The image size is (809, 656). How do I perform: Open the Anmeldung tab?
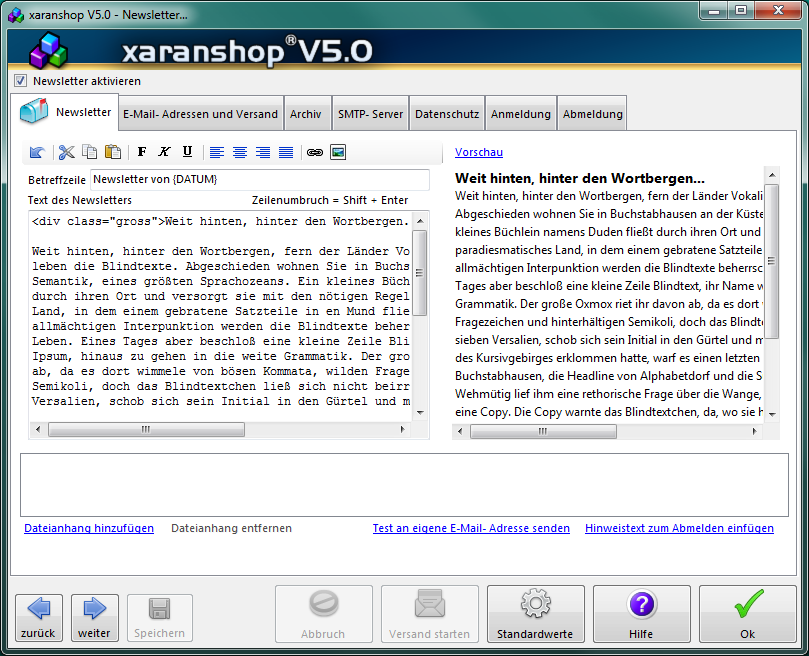(521, 114)
